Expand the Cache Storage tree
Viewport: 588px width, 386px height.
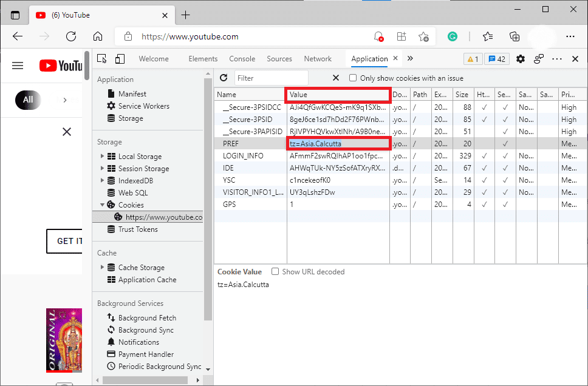click(x=102, y=267)
